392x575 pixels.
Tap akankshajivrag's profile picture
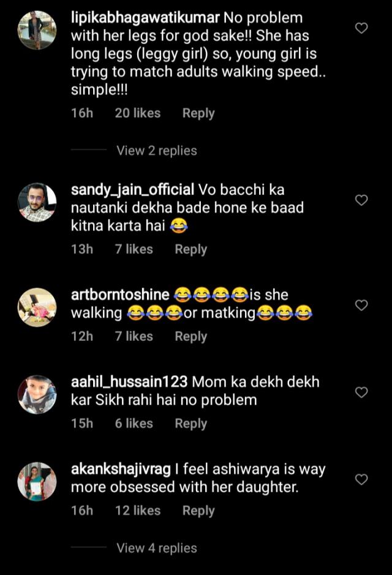pos(37,482)
